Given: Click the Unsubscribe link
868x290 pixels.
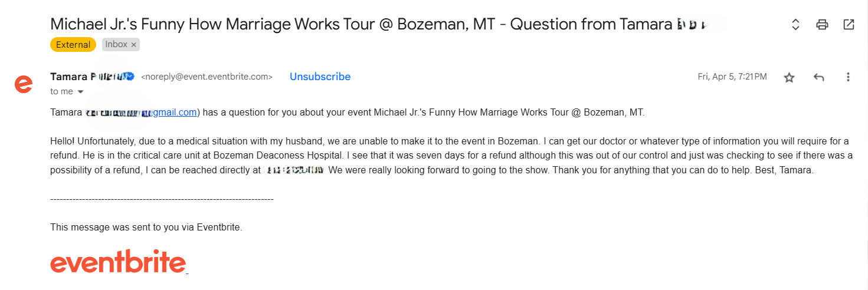Looking at the screenshot, I should click(320, 77).
